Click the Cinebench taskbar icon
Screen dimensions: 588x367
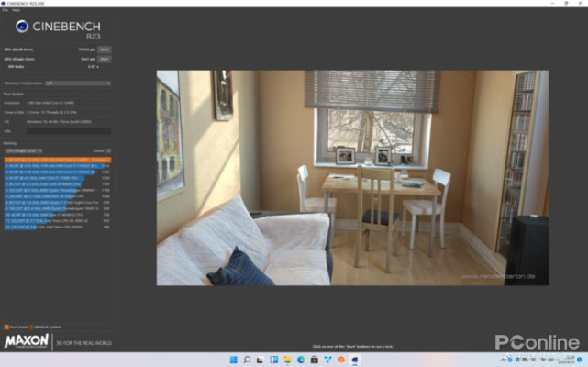pos(355,360)
